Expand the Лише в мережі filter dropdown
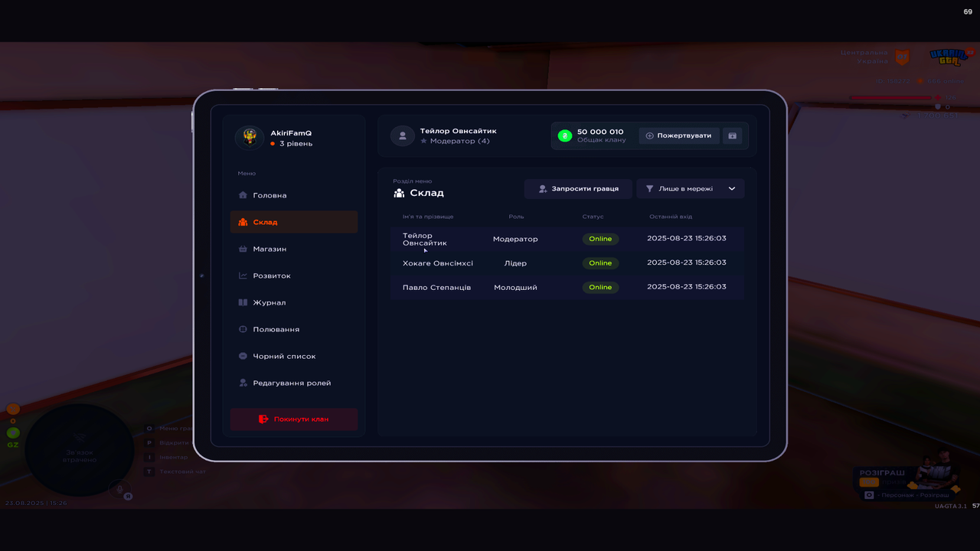Viewport: 980px width, 551px height. click(691, 188)
